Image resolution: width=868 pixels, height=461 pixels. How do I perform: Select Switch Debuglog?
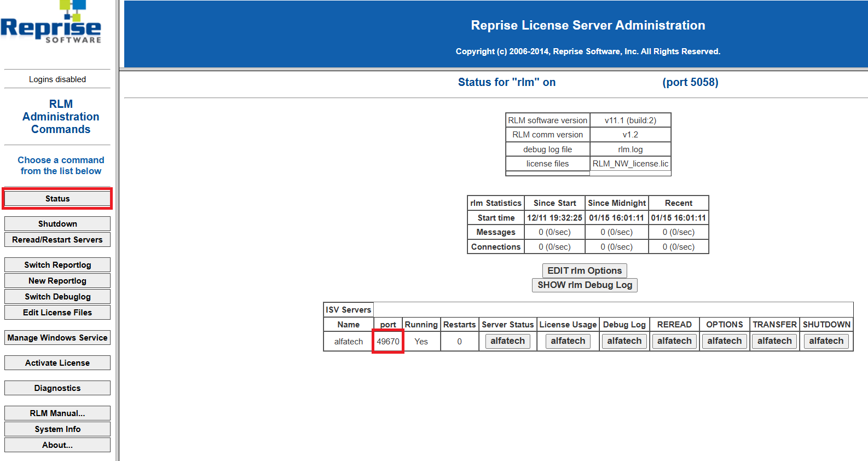coord(57,297)
